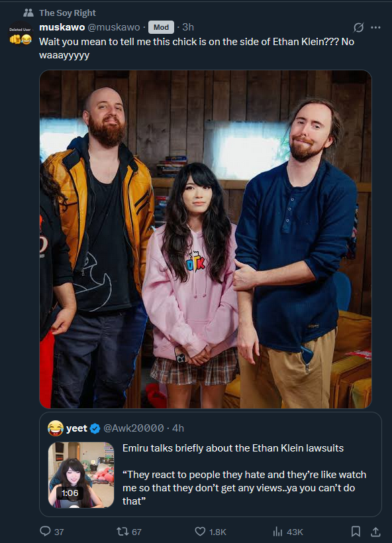Bookmark this post

[x=356, y=531]
